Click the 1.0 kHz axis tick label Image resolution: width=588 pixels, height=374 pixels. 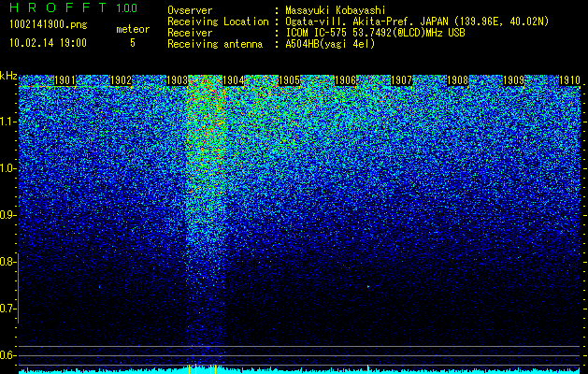pos(8,169)
